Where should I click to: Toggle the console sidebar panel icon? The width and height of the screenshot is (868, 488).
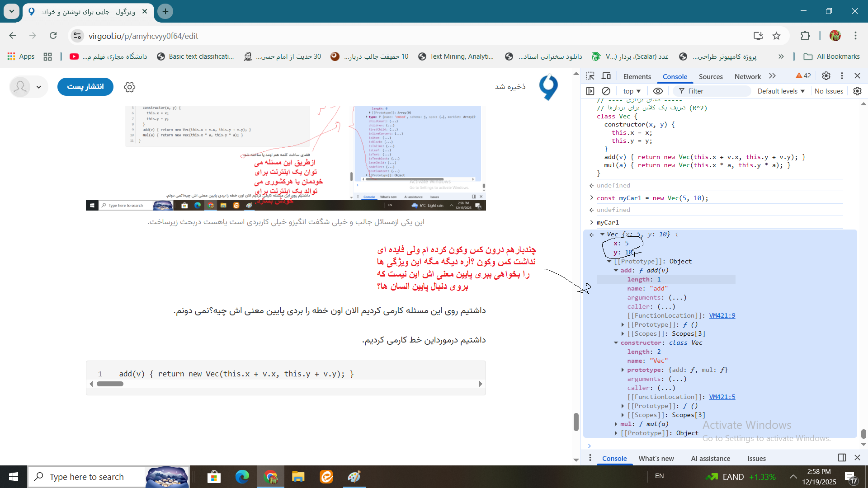pyautogui.click(x=590, y=91)
